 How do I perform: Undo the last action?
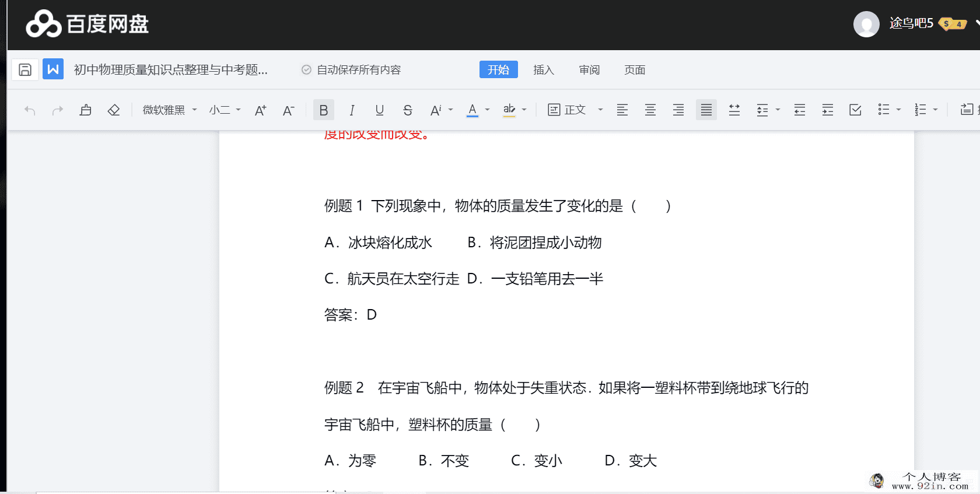click(x=30, y=110)
